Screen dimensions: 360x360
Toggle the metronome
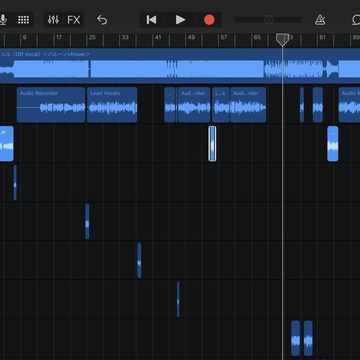click(x=320, y=20)
